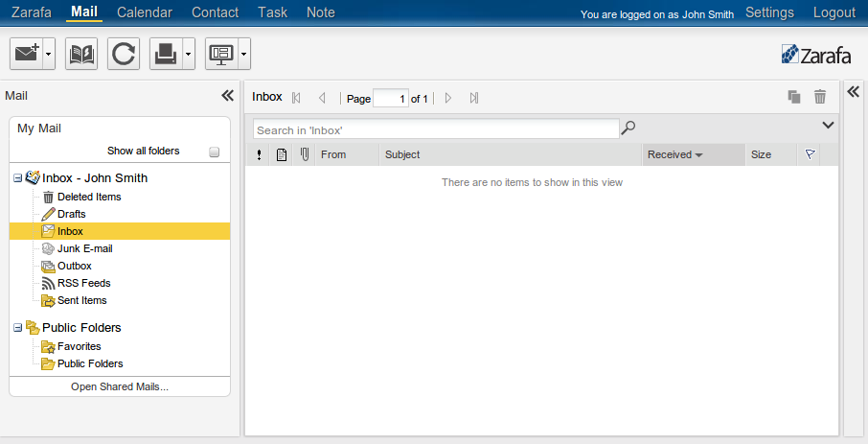Viewport: 868px width, 444px height.
Task: Select the Public Folders root
Action: point(81,328)
